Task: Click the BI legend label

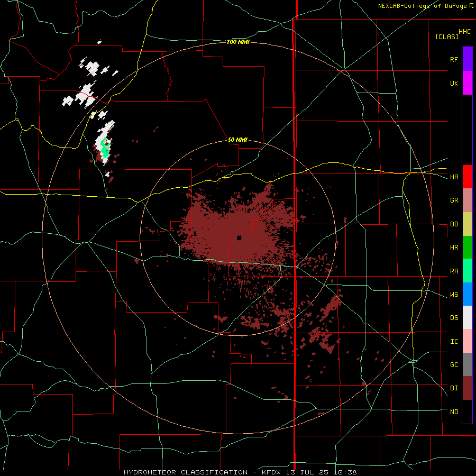Action: 454,388
